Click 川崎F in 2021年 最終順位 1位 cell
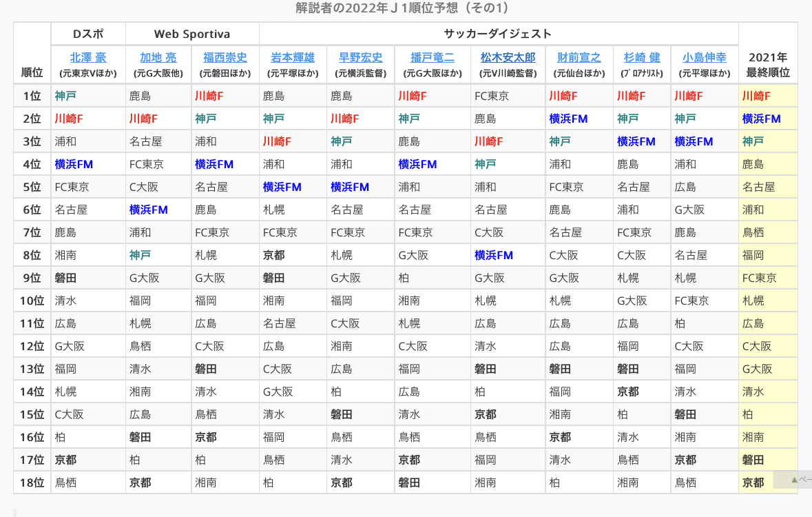This screenshot has width=812, height=517. (756, 96)
